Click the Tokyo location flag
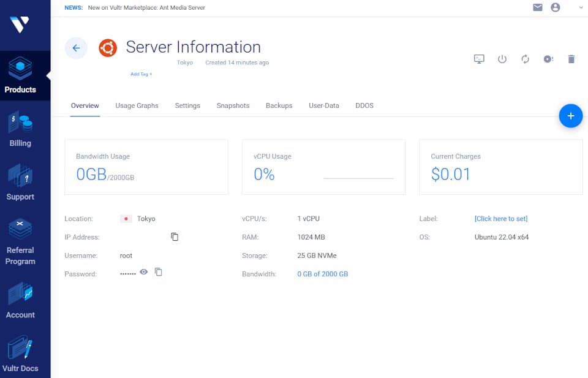 [126, 219]
